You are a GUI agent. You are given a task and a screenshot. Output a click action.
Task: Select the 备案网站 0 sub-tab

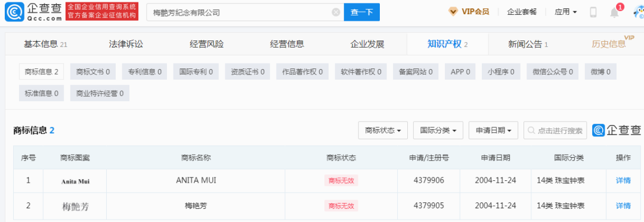pyautogui.click(x=416, y=71)
